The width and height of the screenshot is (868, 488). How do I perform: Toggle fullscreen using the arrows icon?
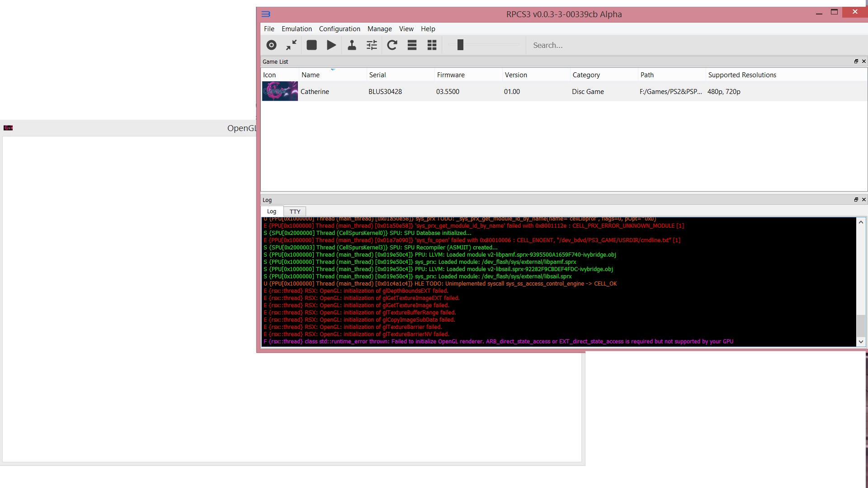pos(291,45)
